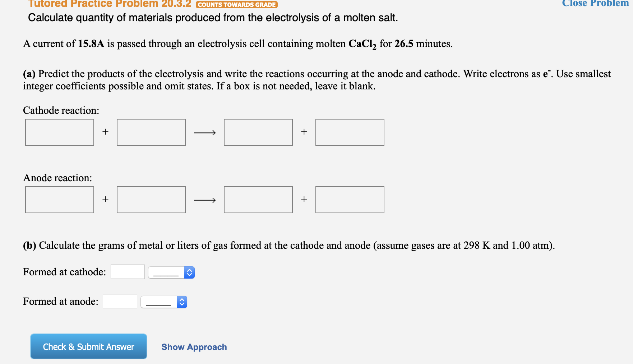Open Show Approach

[194, 347]
